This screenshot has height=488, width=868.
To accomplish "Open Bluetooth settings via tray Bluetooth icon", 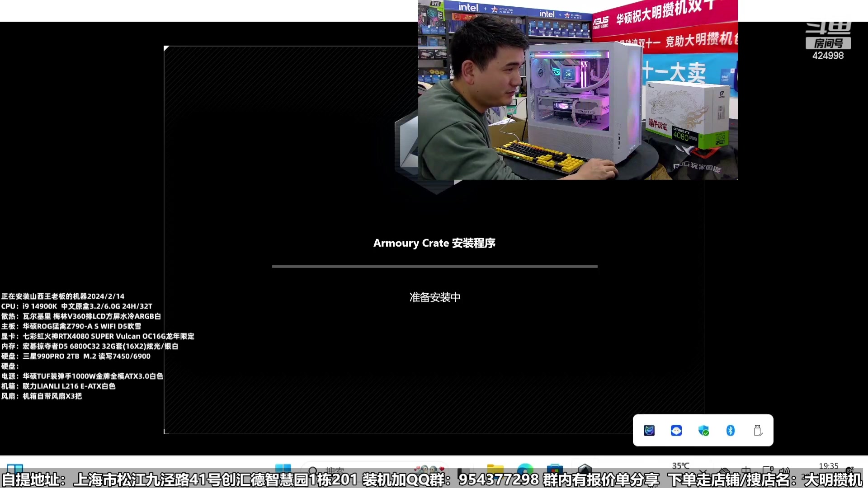I will (x=731, y=430).
